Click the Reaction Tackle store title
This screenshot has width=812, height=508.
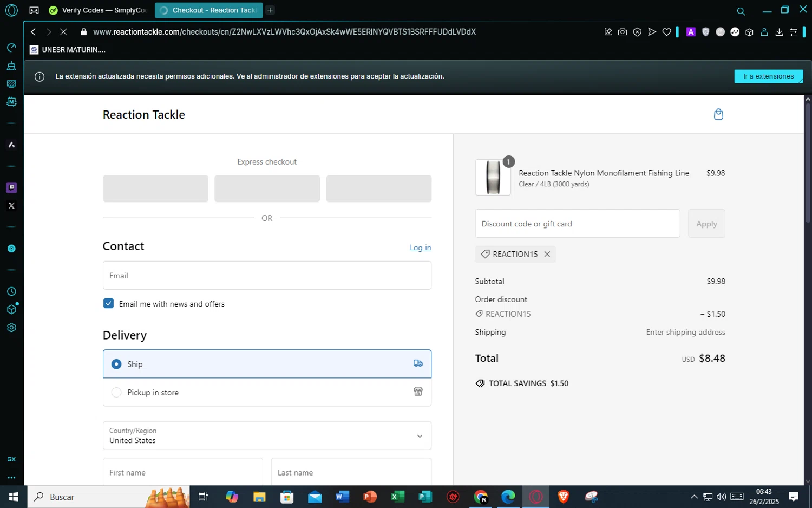(x=144, y=114)
